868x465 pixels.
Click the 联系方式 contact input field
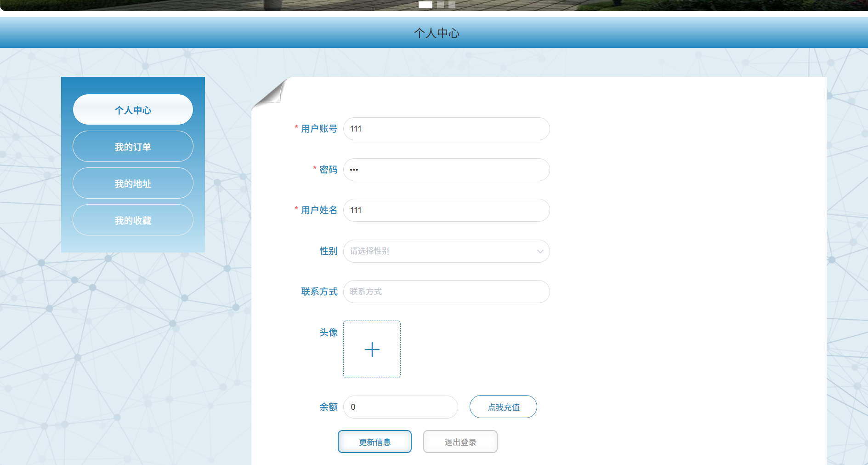[446, 292]
